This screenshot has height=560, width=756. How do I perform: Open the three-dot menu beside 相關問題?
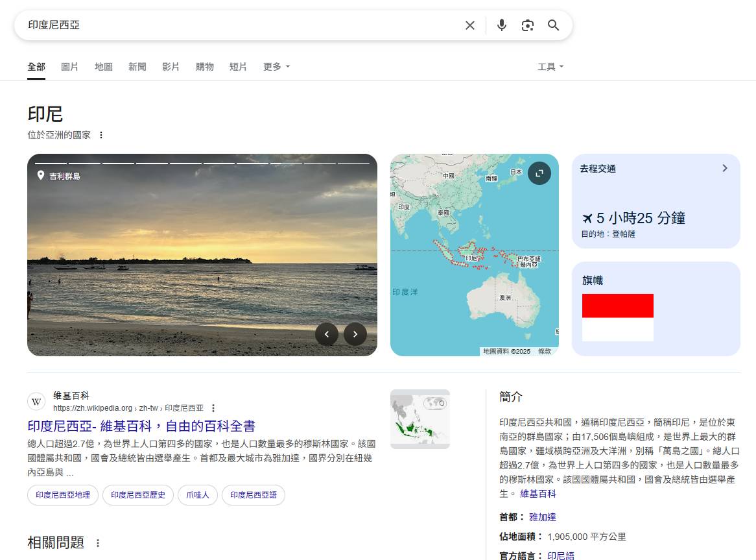pyautogui.click(x=98, y=543)
